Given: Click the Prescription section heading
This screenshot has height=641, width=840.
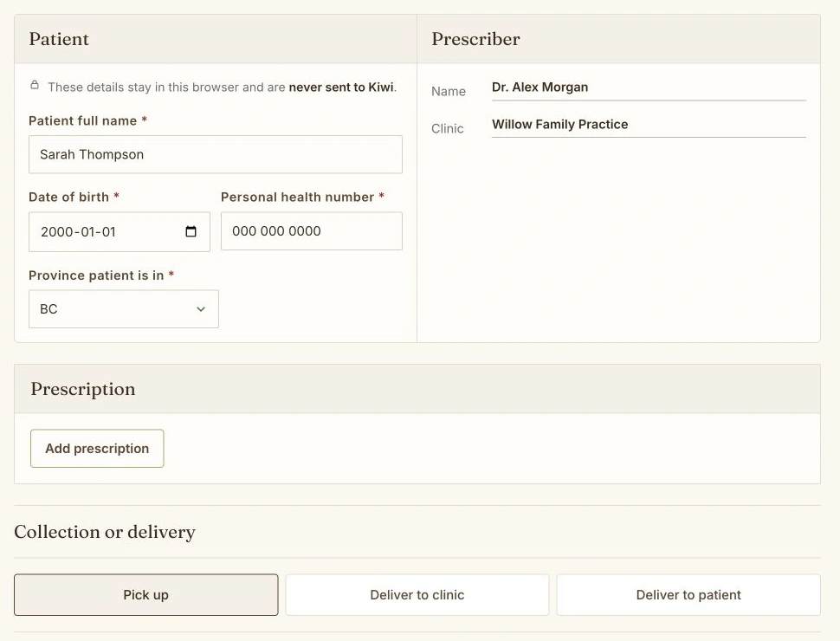Looking at the screenshot, I should 83,389.
